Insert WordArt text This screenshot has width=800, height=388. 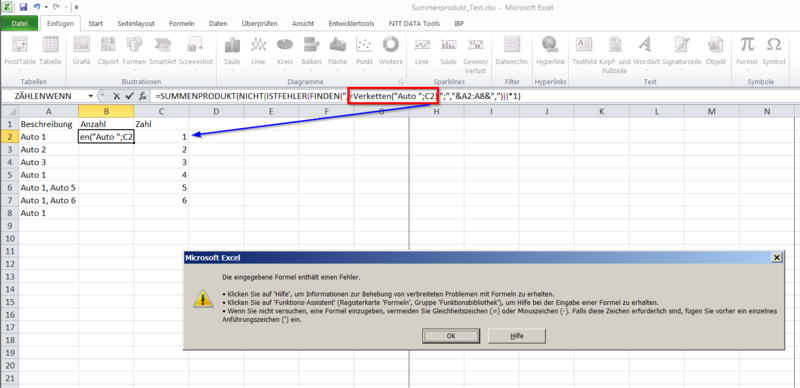[646, 54]
